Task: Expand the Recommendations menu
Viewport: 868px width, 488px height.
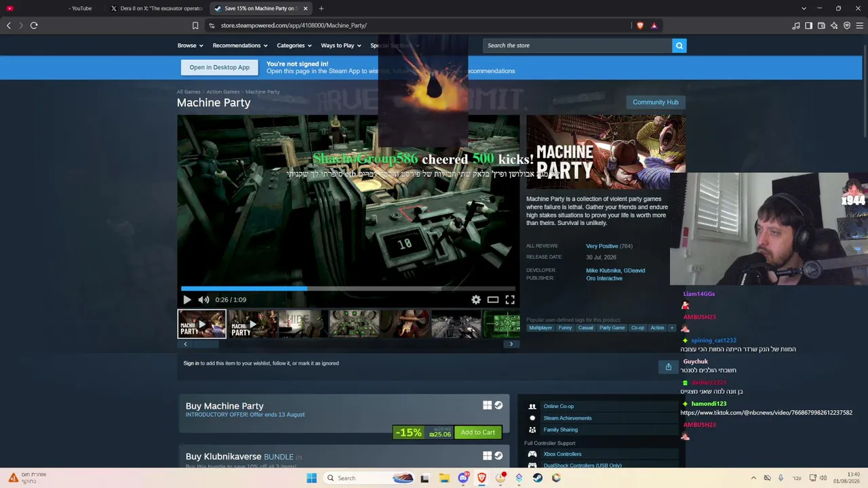Action: coord(240,45)
